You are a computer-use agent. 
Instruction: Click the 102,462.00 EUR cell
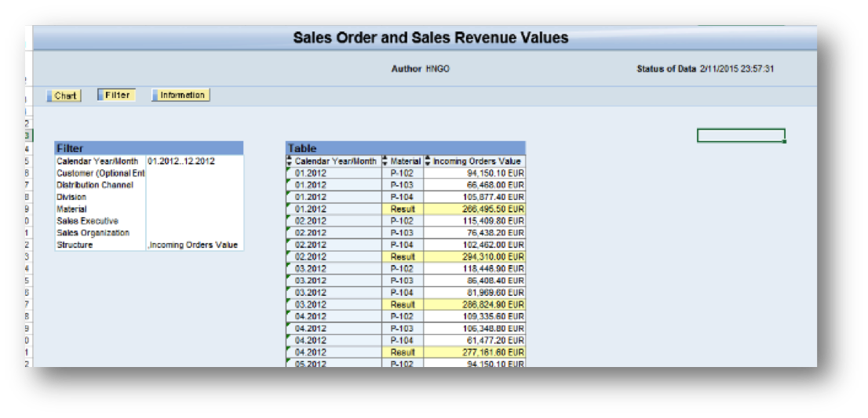pyautogui.click(x=475, y=245)
